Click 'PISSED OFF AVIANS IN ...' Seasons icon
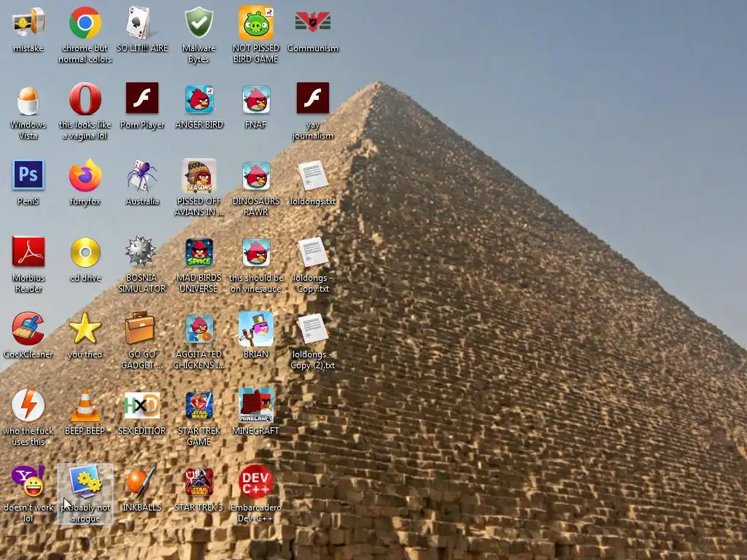This screenshot has height=560, width=747. click(198, 175)
